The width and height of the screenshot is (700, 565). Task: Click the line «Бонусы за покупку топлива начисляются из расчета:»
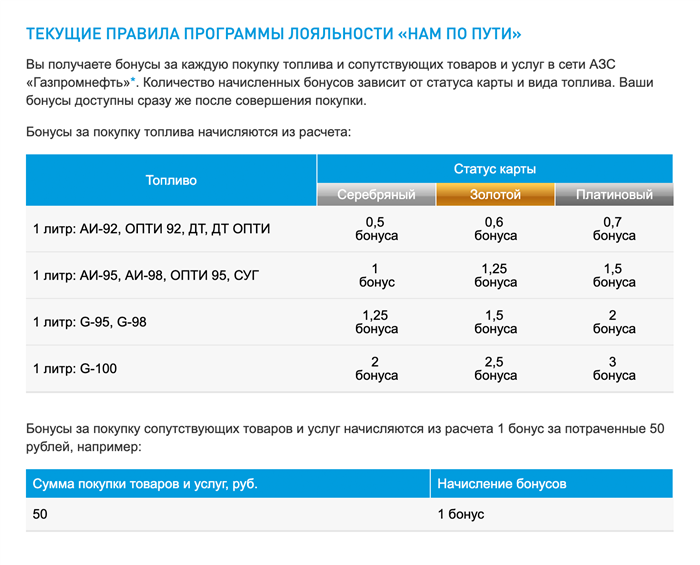click(x=188, y=132)
